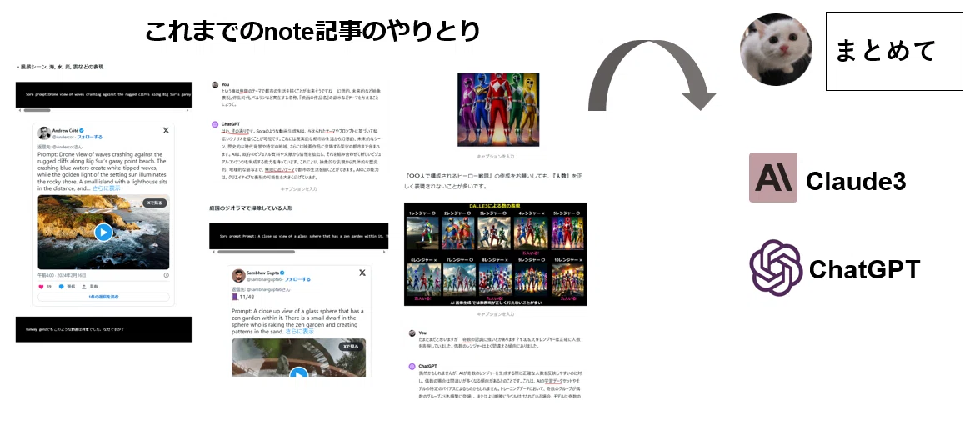Click the Drone view Sora prompt code block
This screenshot has height=436, width=980.
tap(103, 94)
